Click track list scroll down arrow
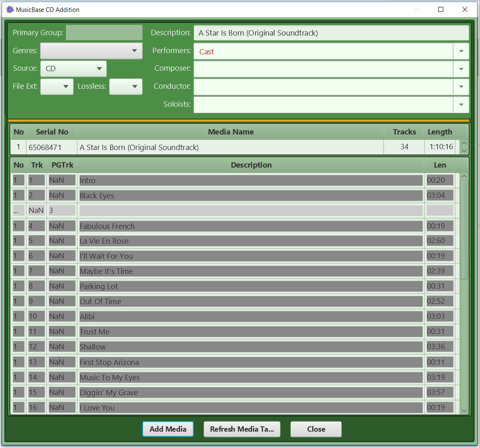The image size is (480, 448). click(x=464, y=411)
